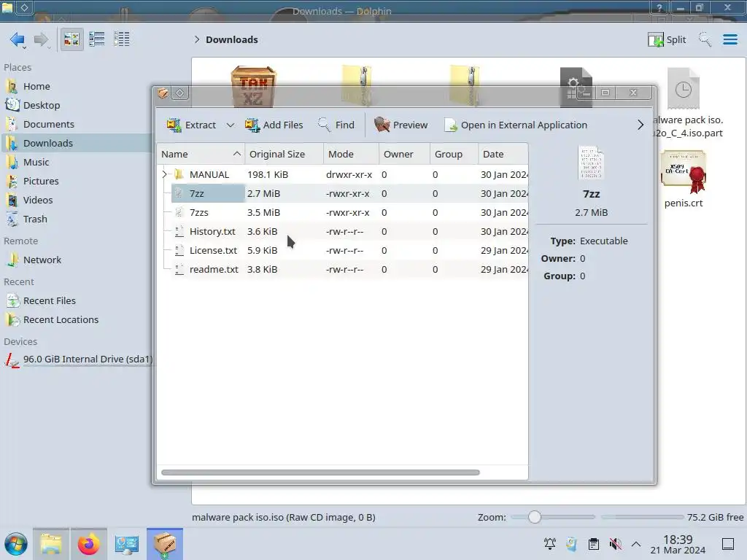Click the 7zz file icon in info panel
Image resolution: width=747 pixels, height=560 pixels.
click(x=591, y=163)
